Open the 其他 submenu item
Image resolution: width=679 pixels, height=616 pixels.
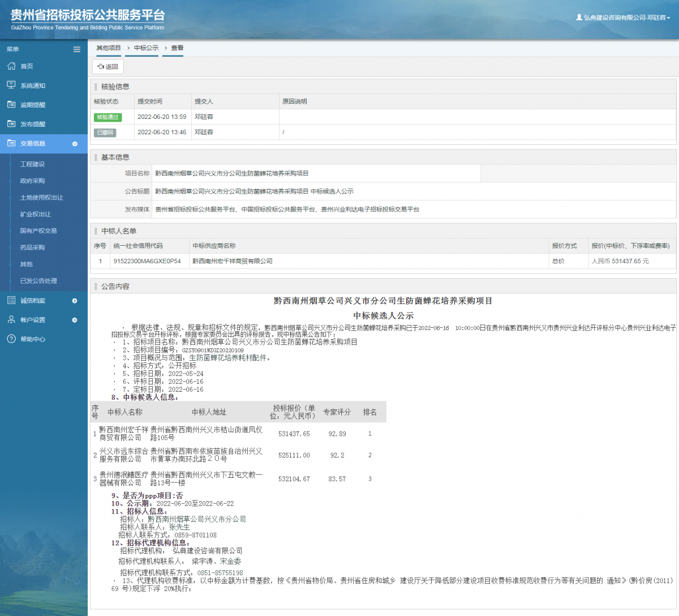click(26, 264)
